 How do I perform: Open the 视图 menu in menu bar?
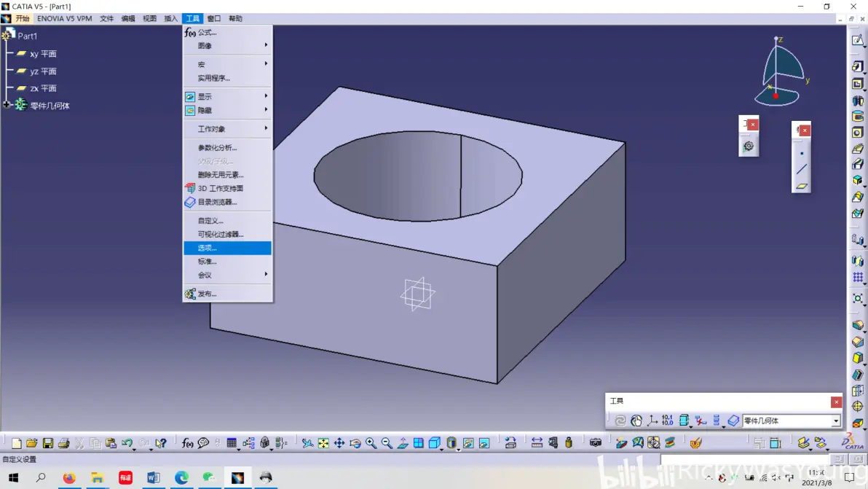(x=149, y=18)
